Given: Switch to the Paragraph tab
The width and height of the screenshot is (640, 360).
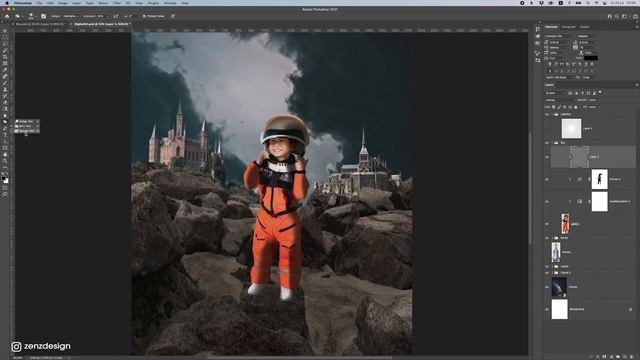Looking at the screenshot, I should (569, 27).
